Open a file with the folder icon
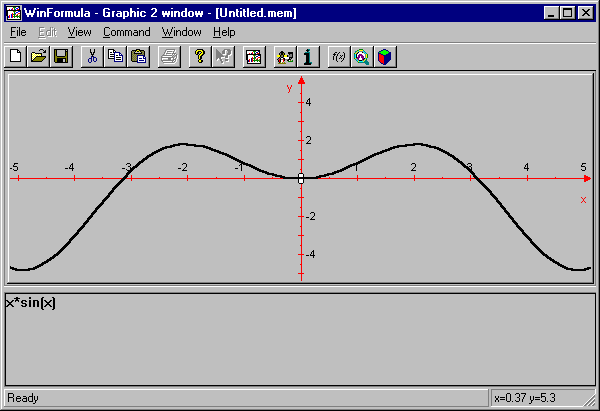Image resolution: width=600 pixels, height=411 pixels. coord(38,57)
